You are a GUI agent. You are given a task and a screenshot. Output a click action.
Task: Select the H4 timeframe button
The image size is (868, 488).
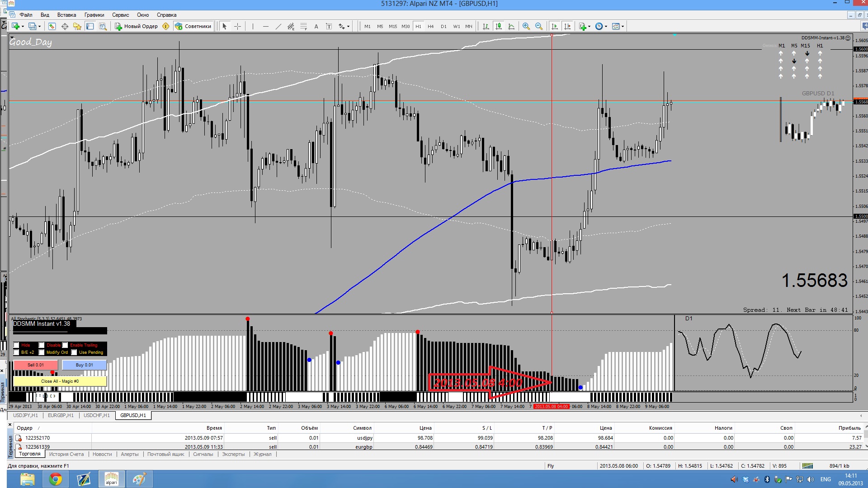(431, 26)
